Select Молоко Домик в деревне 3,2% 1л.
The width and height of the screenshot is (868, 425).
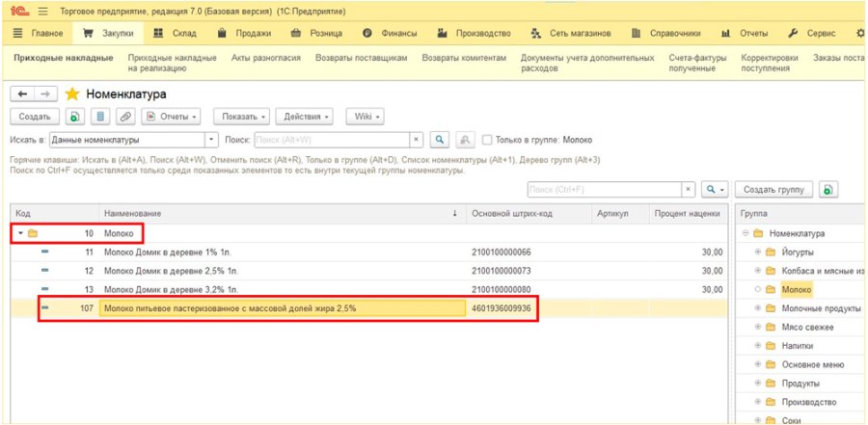click(x=171, y=290)
